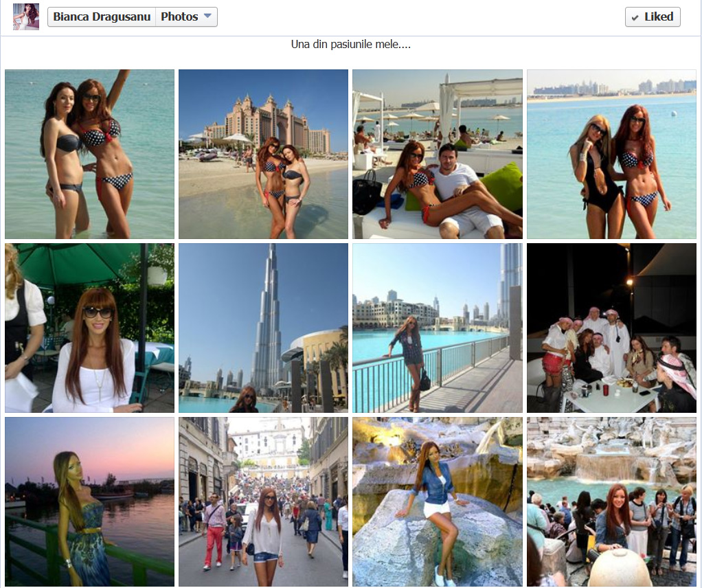Open the Bianca Dragusanu page link

102,17
